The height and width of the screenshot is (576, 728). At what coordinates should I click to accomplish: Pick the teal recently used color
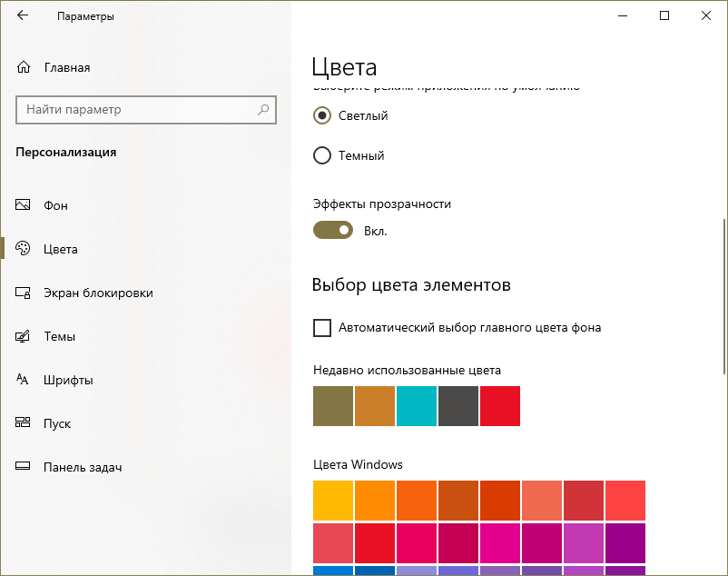417,406
